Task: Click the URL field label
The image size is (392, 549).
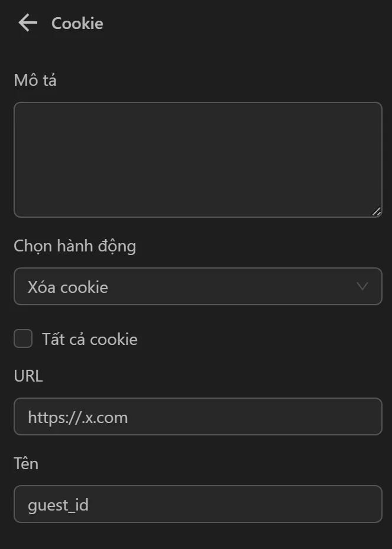Action: point(28,375)
